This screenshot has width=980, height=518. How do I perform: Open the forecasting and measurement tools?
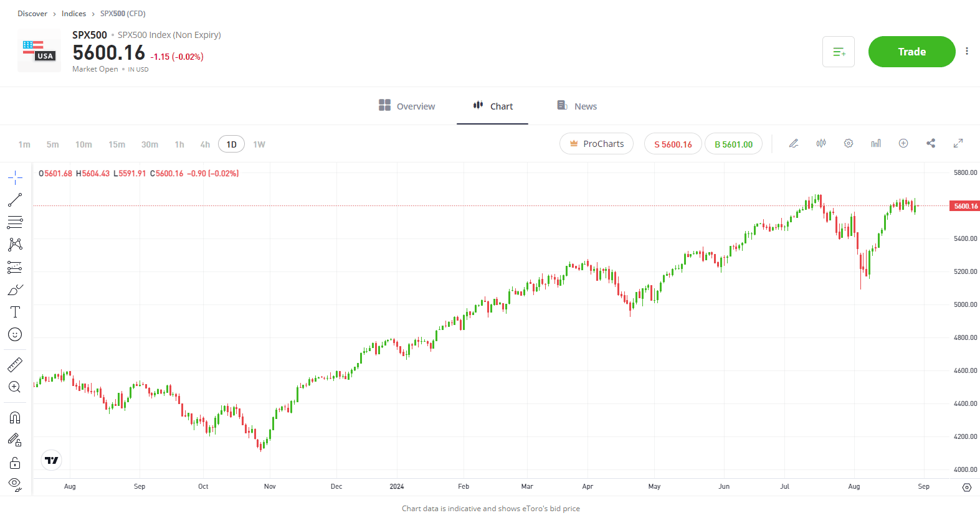tap(15, 267)
